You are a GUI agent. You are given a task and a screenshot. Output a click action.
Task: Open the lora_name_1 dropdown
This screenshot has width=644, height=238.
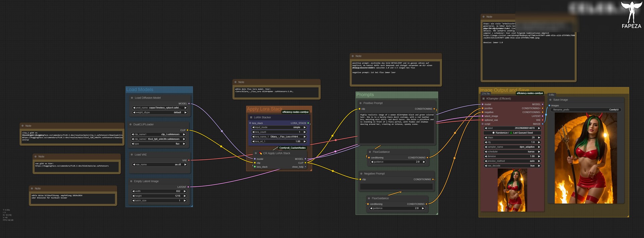tap(279, 137)
